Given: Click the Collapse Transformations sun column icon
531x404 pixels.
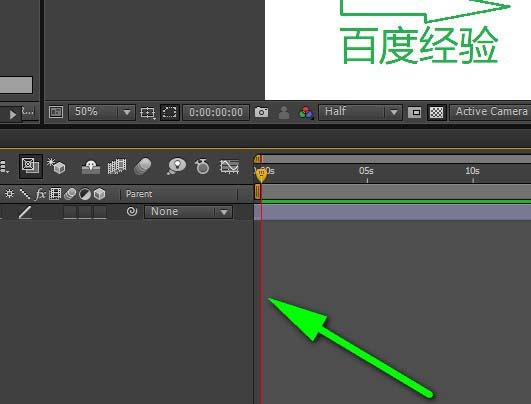Looking at the screenshot, I should coord(9,194).
